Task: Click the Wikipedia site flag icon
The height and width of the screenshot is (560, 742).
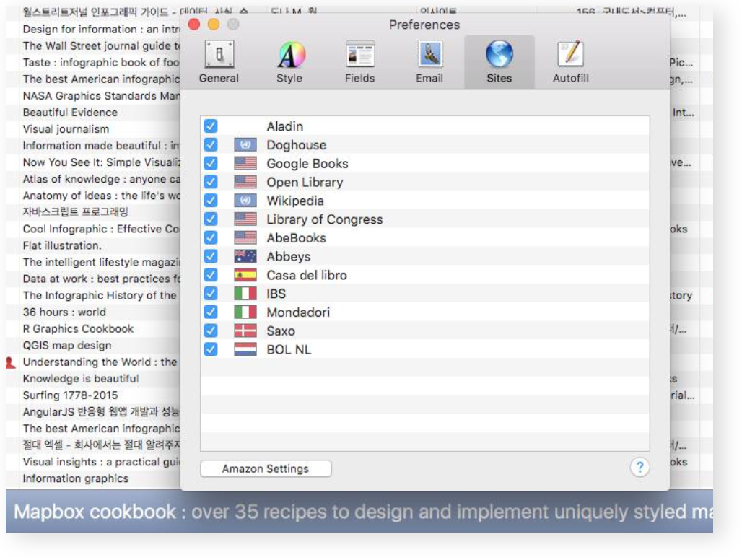Action: pyautogui.click(x=246, y=201)
